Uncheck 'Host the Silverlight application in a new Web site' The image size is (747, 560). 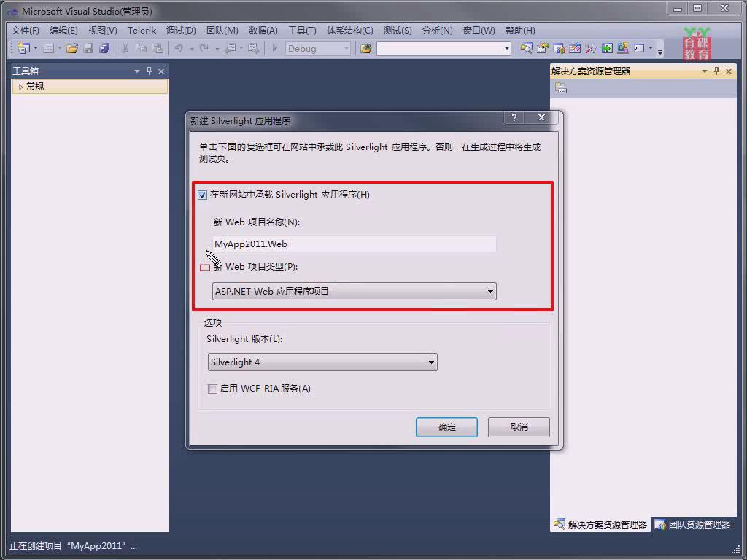click(x=203, y=195)
